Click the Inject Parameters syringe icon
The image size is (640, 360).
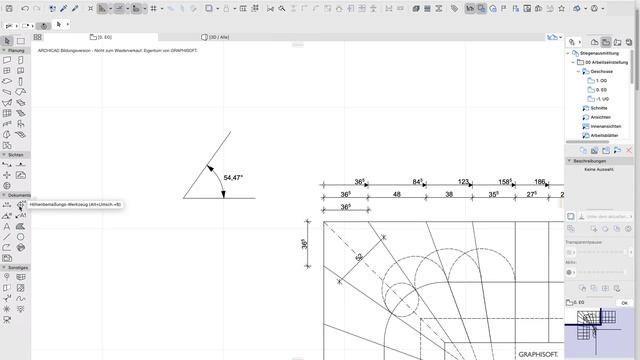pos(75,8)
